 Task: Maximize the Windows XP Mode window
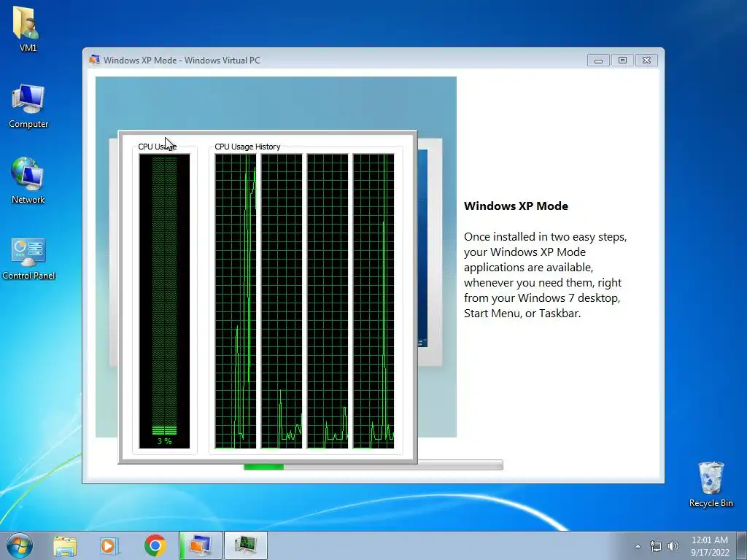pos(622,61)
